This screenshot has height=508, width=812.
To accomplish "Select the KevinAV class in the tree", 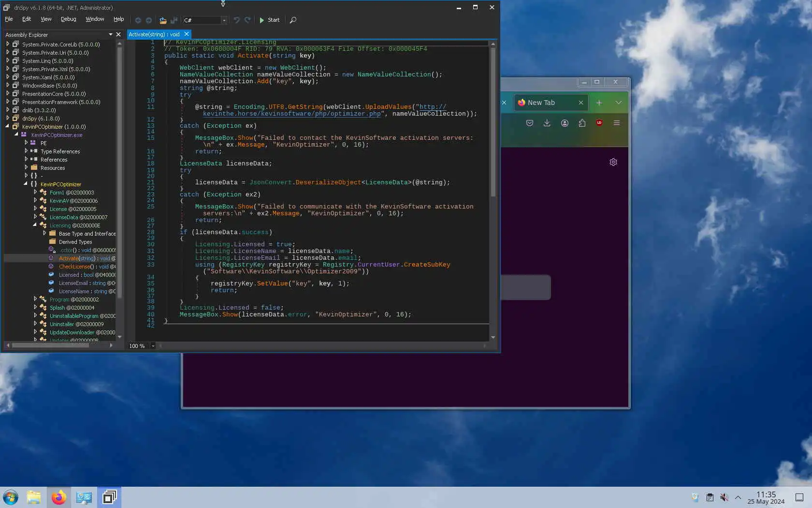I will (x=73, y=201).
